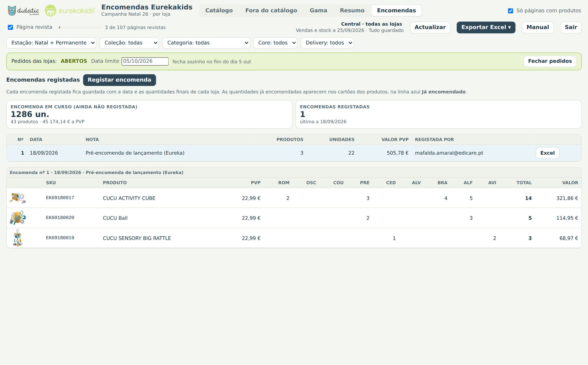Open the Manual
The width and height of the screenshot is (588, 365).
click(538, 27)
